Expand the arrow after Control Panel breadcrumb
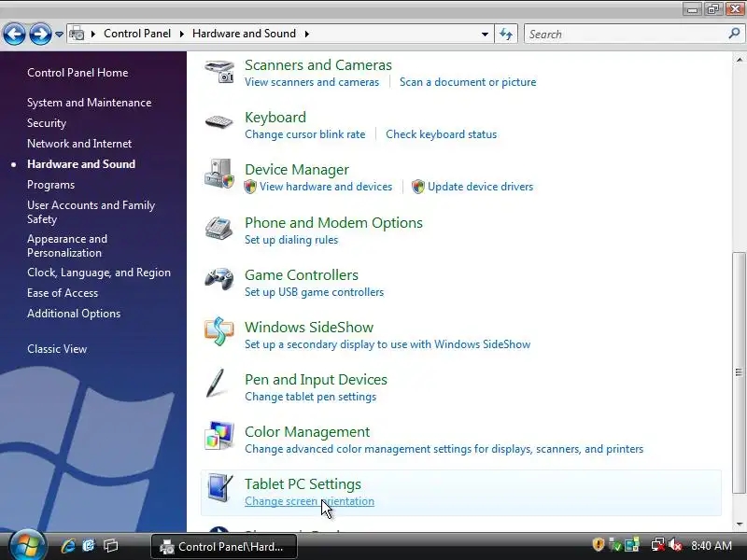The image size is (747, 560). (x=181, y=34)
